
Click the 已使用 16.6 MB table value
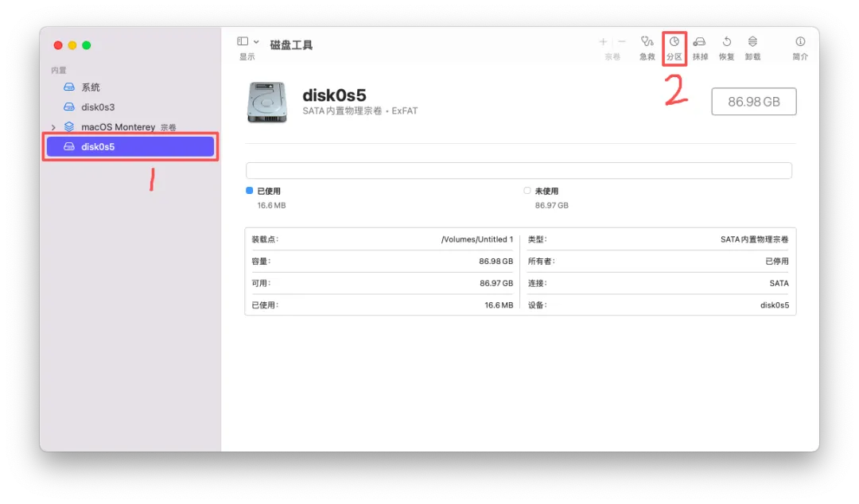click(x=499, y=305)
